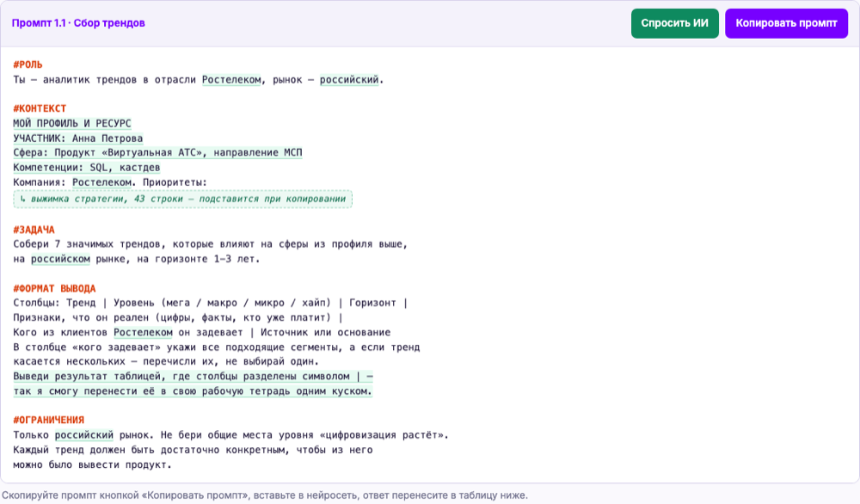Click the line «МОЙ ПРОФИЛЬ И РЕСУРС»
860x504 pixels.
click(72, 123)
